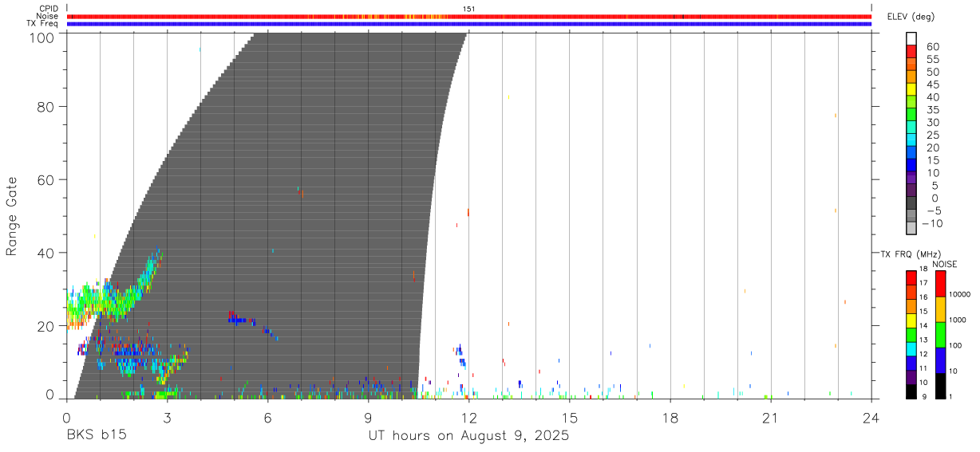Click the black TX FRQ segment between 9 and 10
The image size is (980, 452).
911,391
